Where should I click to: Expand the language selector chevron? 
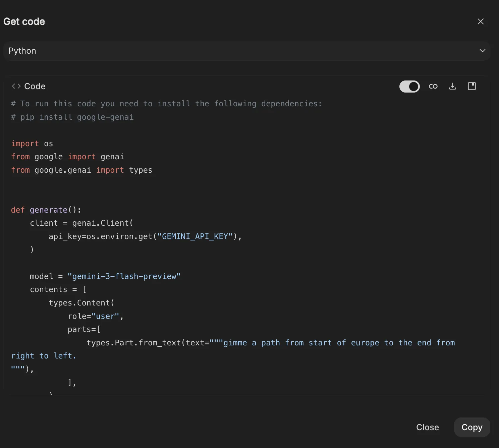coord(483,51)
